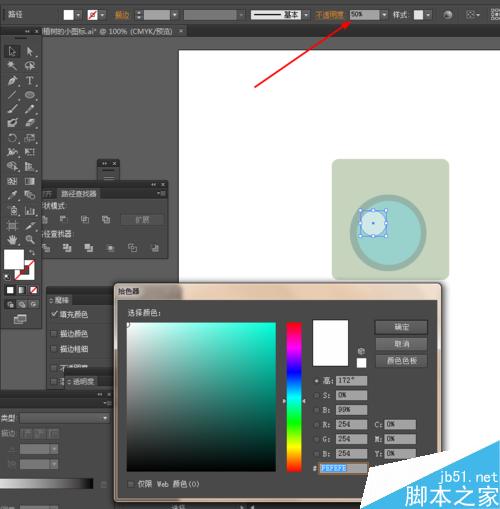
Task: Click the Expand button in Pathfinder panel
Action: tap(142, 220)
